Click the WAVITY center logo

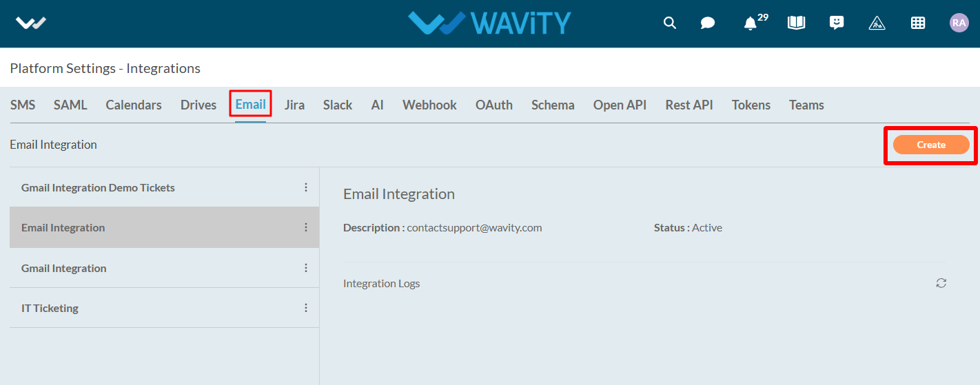tap(489, 23)
